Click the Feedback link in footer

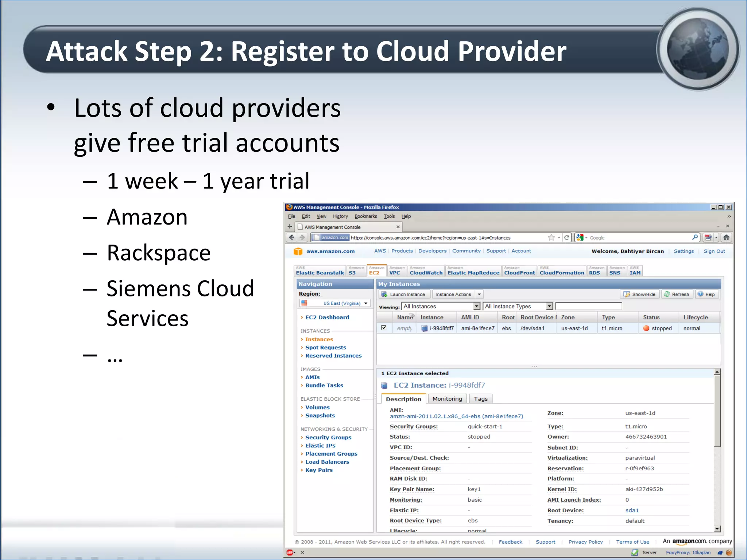click(x=510, y=542)
